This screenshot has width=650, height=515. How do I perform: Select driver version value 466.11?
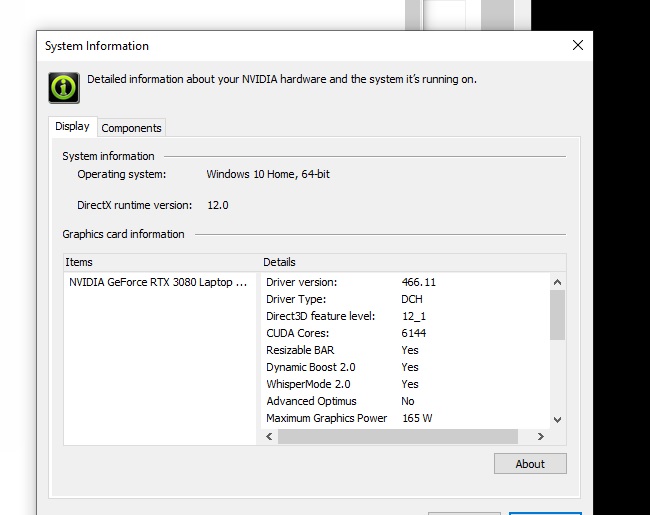[x=418, y=282]
